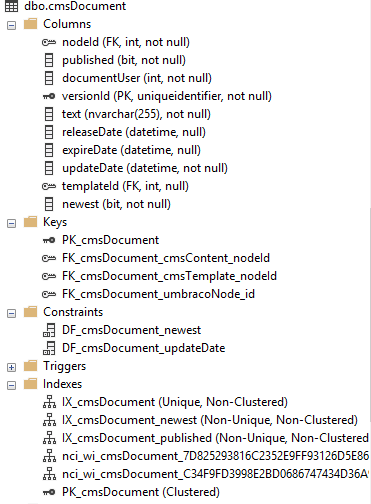Screen dimensions: 371x504
Task: Click the dbo.cmsDocument table icon
Action: coord(11,6)
